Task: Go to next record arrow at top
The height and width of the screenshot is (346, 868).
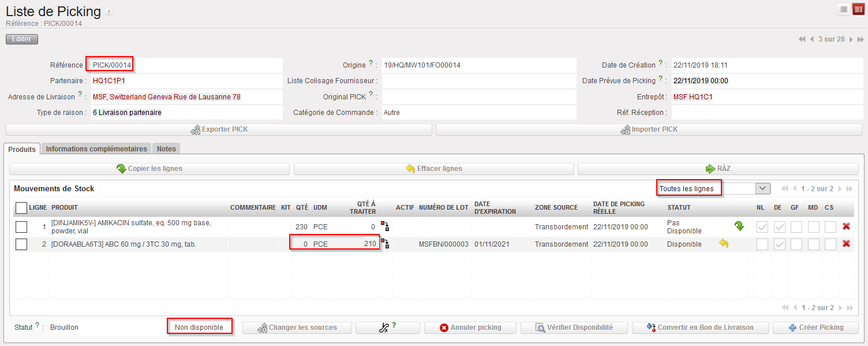Action: (x=852, y=39)
